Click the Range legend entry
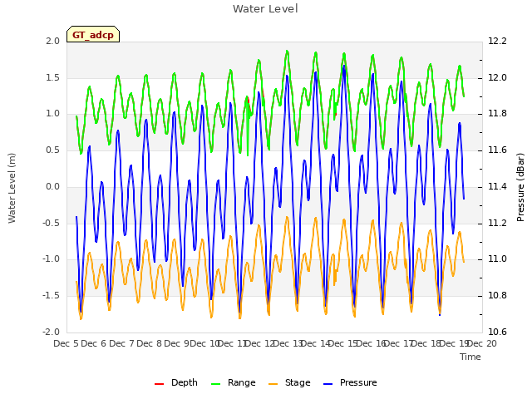The height and width of the screenshot is (399, 532). (x=233, y=382)
